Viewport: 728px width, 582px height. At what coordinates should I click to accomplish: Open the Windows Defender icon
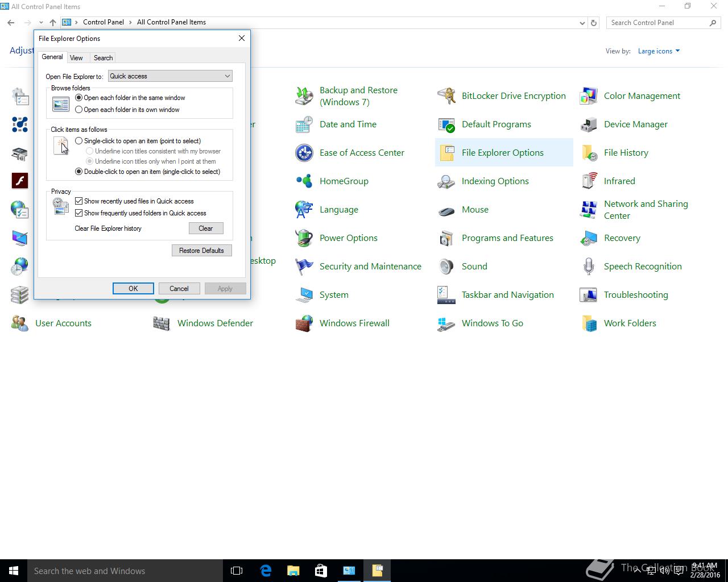pyautogui.click(x=162, y=323)
